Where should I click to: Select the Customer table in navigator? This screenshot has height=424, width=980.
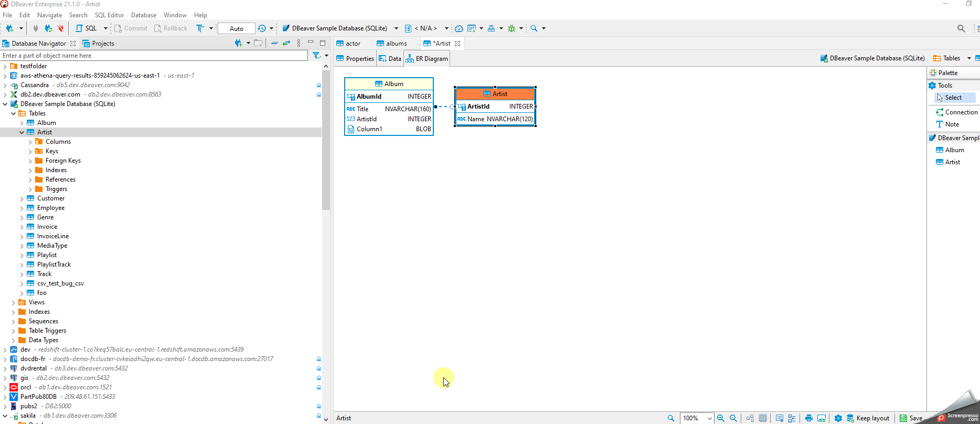coord(51,198)
